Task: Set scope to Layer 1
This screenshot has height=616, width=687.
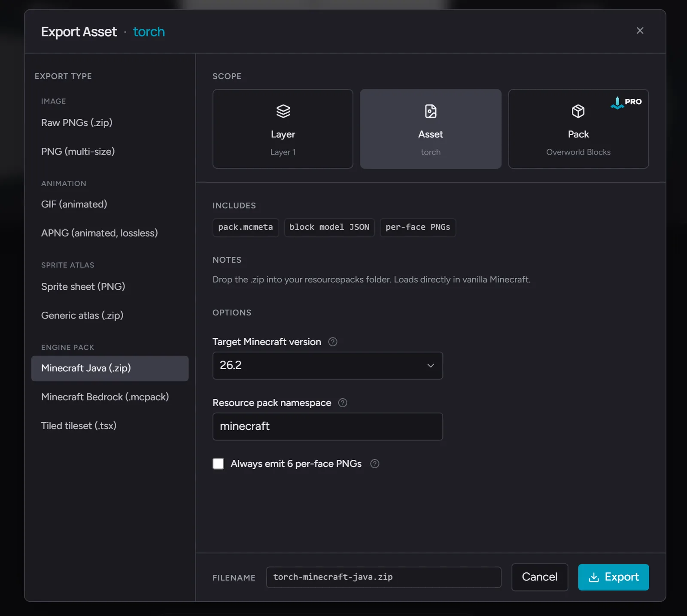Action: click(283, 129)
